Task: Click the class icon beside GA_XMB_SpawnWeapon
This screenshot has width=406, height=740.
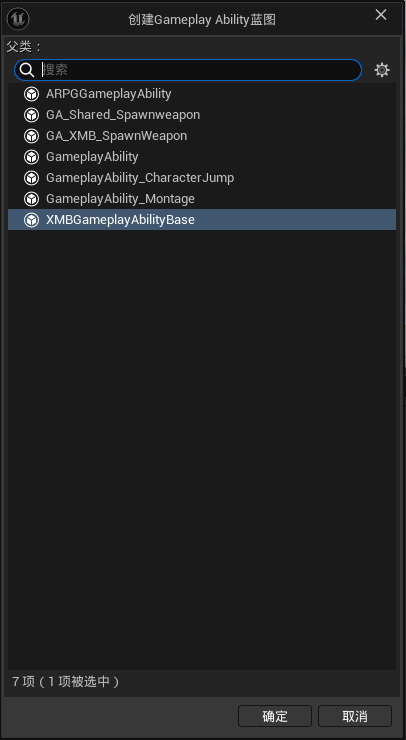Action: [x=32, y=136]
